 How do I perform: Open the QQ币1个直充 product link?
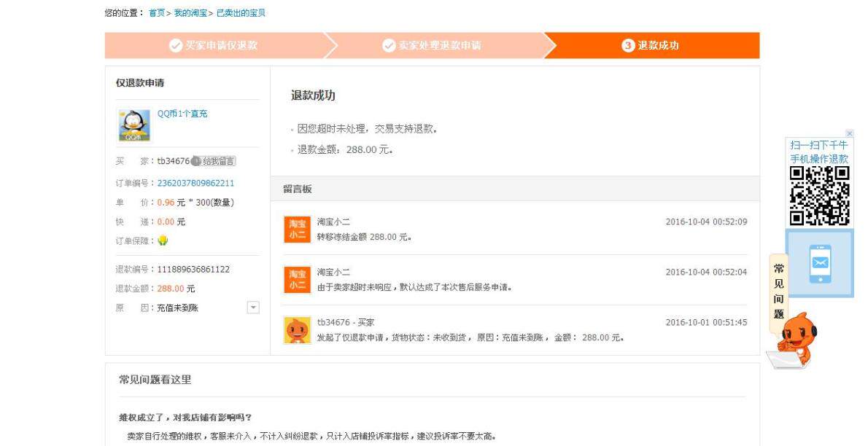tap(182, 114)
